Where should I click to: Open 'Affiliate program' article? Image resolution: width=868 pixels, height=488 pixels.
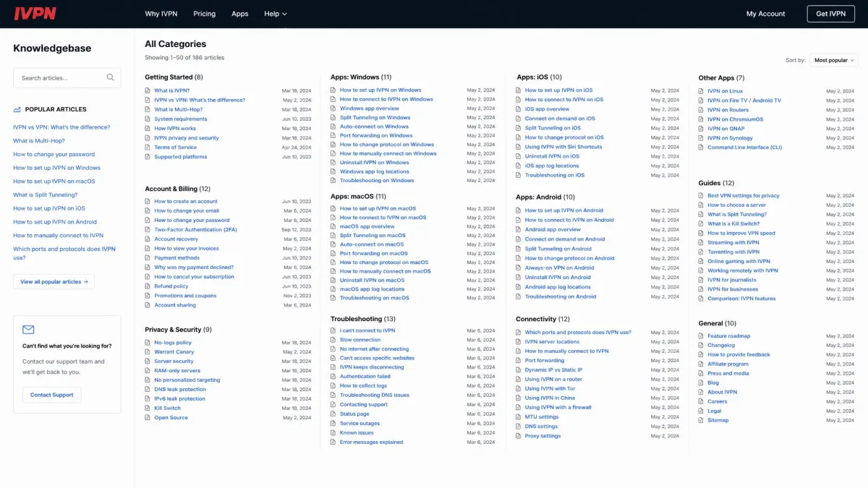coord(728,364)
